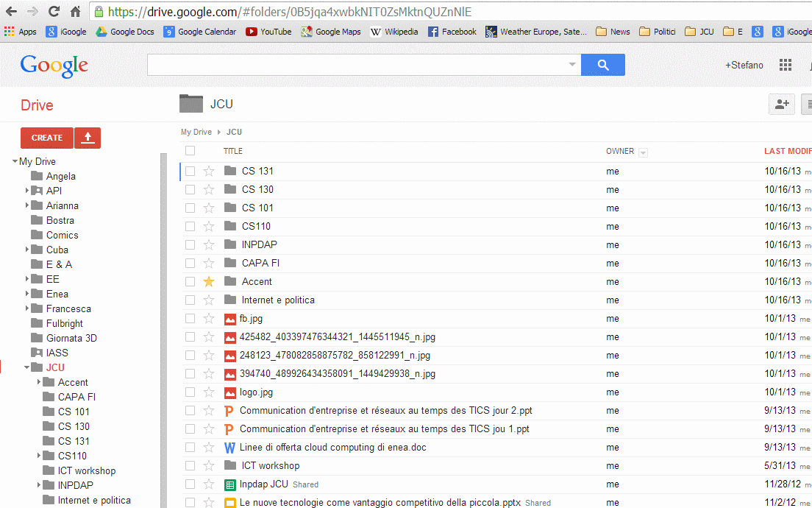Click the blue search magnifier button
This screenshot has height=508, width=812.
point(603,65)
